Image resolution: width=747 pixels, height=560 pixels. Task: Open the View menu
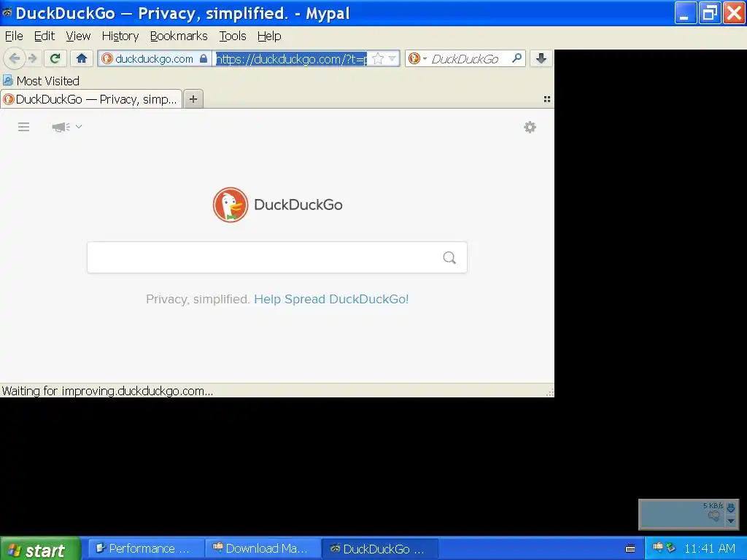(78, 36)
